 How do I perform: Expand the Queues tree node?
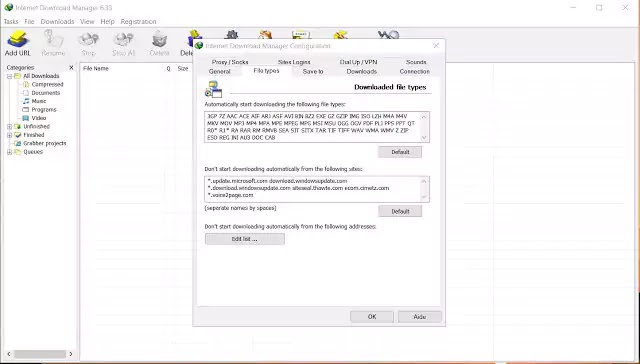pos(9,152)
